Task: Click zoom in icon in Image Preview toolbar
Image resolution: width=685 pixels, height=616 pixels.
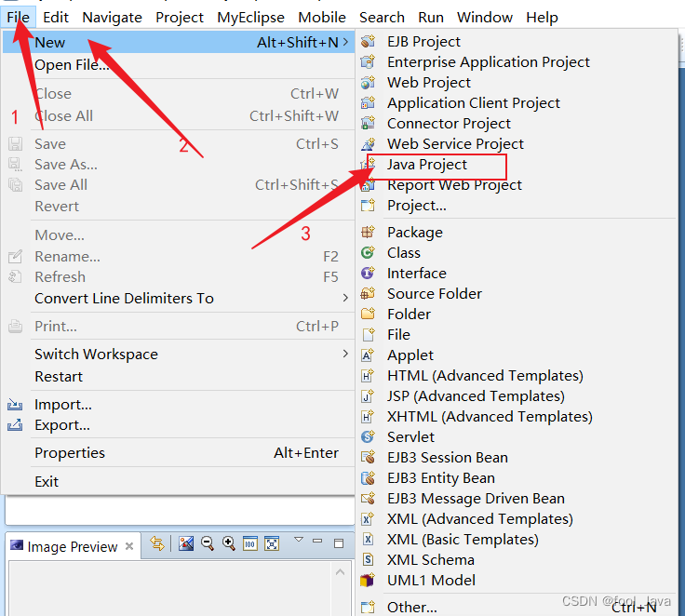Action: pos(228,543)
